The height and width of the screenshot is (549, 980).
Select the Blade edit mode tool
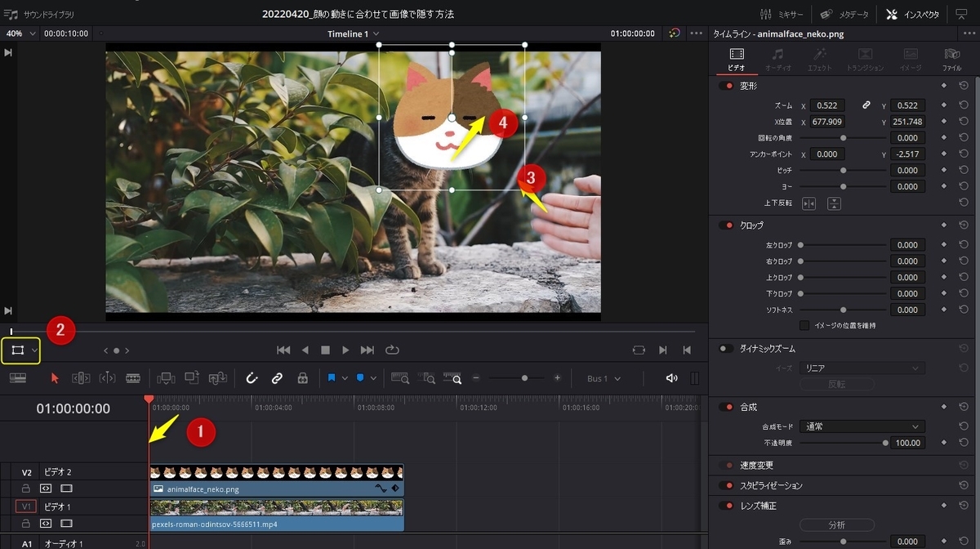tap(133, 378)
